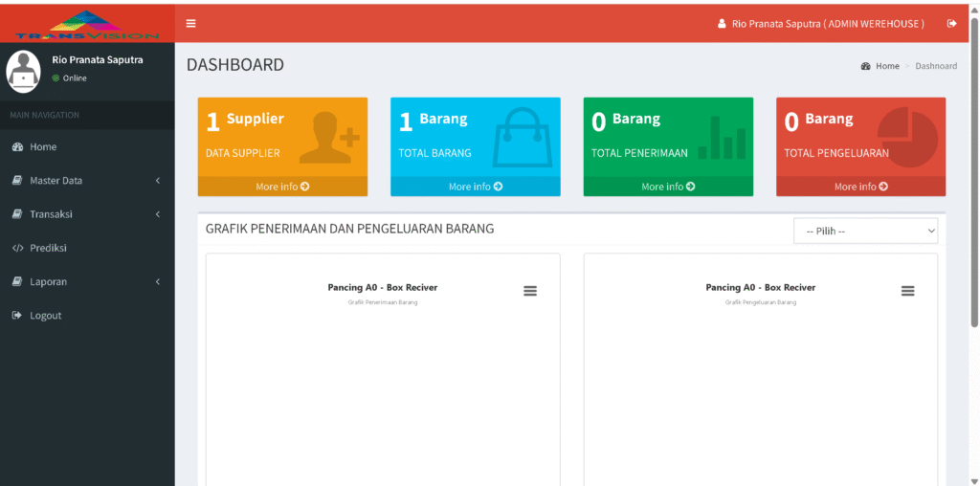
Task: Go to Home in the sidebar
Action: (x=43, y=147)
